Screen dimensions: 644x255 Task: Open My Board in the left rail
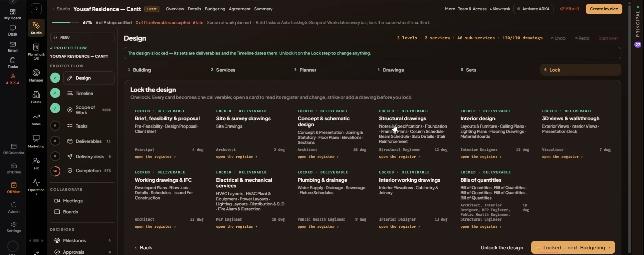(13, 14)
